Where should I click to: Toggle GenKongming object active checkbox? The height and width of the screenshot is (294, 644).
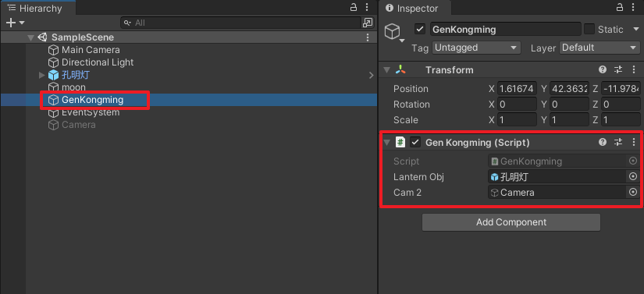419,29
